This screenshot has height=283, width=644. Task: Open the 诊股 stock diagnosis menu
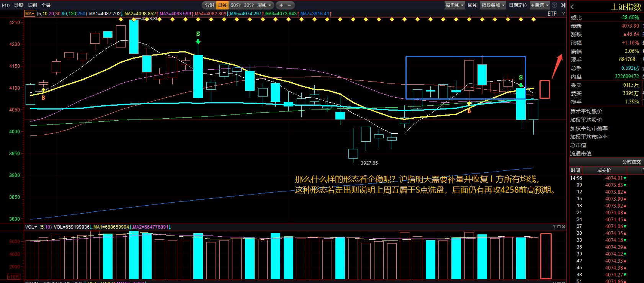coord(19,5)
